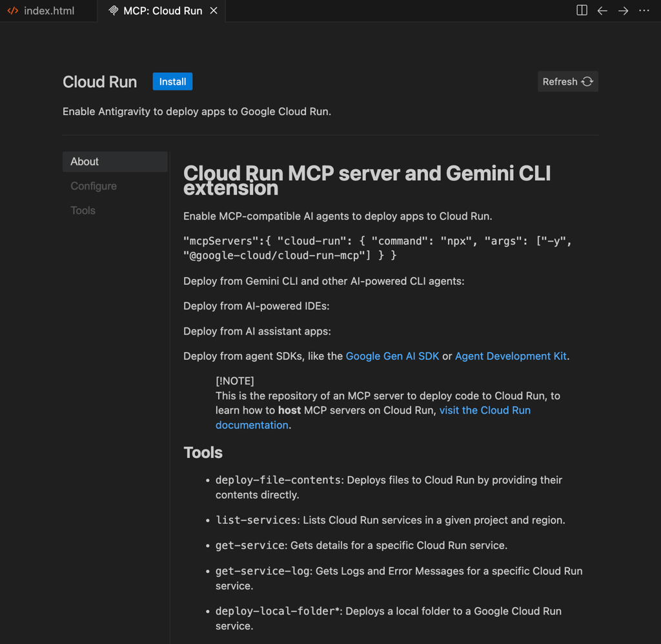Open the more actions ellipsis menu

pyautogui.click(x=644, y=10)
